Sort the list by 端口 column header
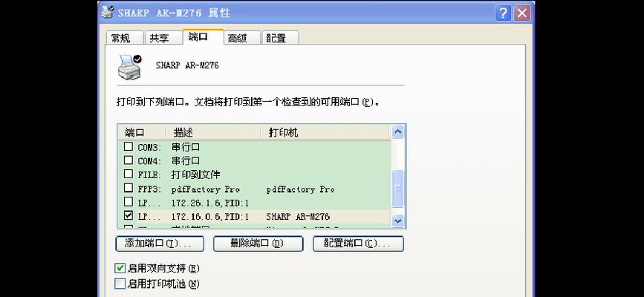The image size is (644, 297). [x=141, y=133]
